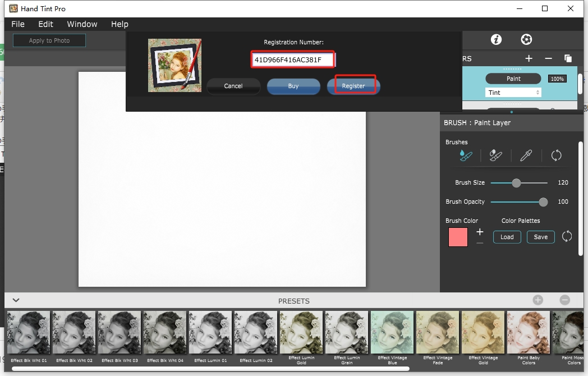Select the eraser brush tool
The image size is (588, 376).
tap(496, 155)
